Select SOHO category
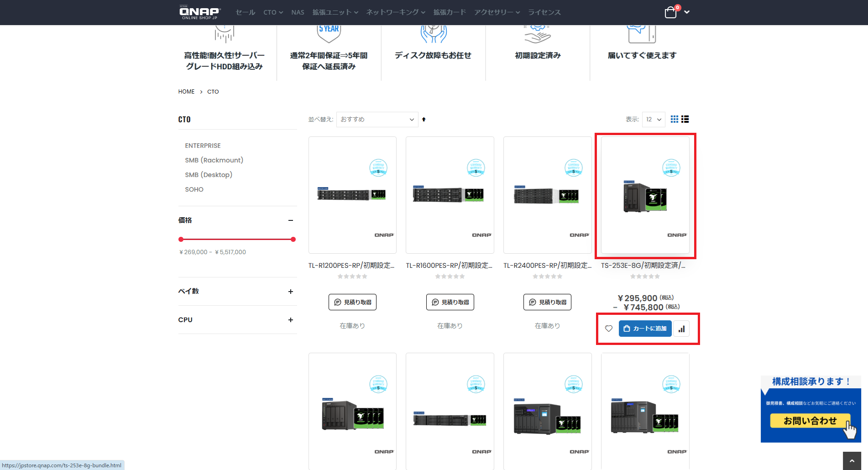This screenshot has height=470, width=868. tap(194, 189)
